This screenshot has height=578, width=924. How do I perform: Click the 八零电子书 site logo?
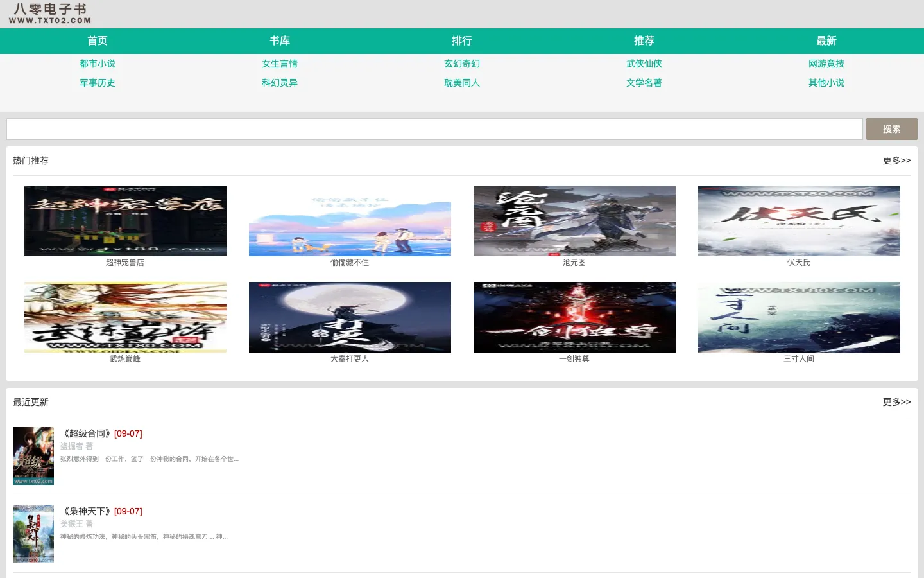click(x=50, y=14)
